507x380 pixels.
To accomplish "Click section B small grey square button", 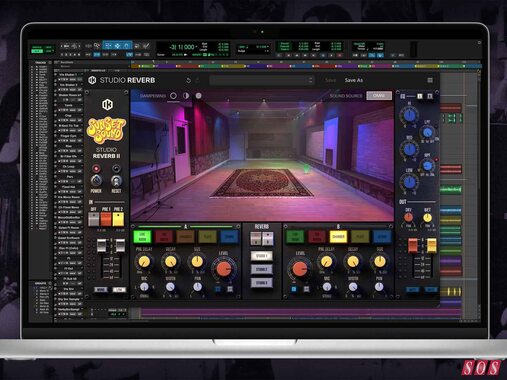I will (x=306, y=289).
